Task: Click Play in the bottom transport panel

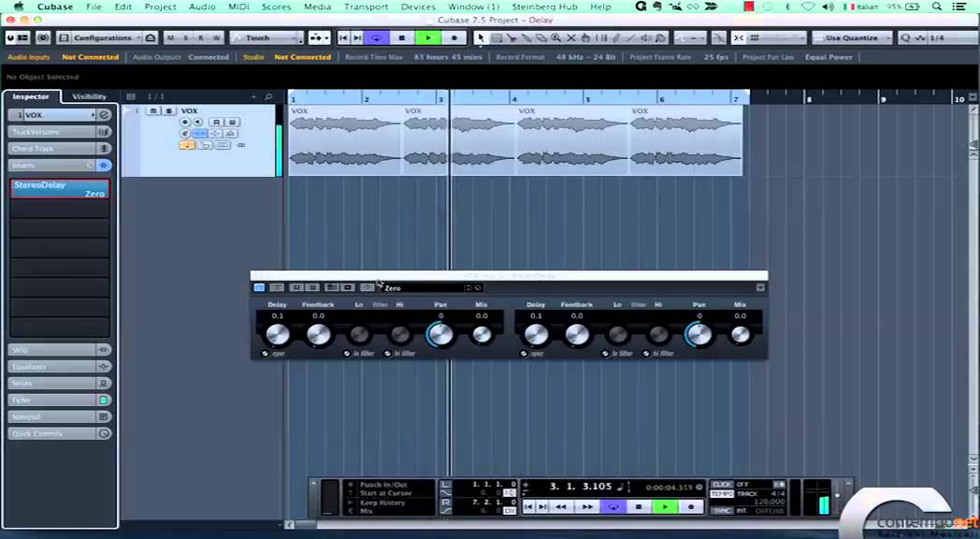Action: click(x=665, y=506)
